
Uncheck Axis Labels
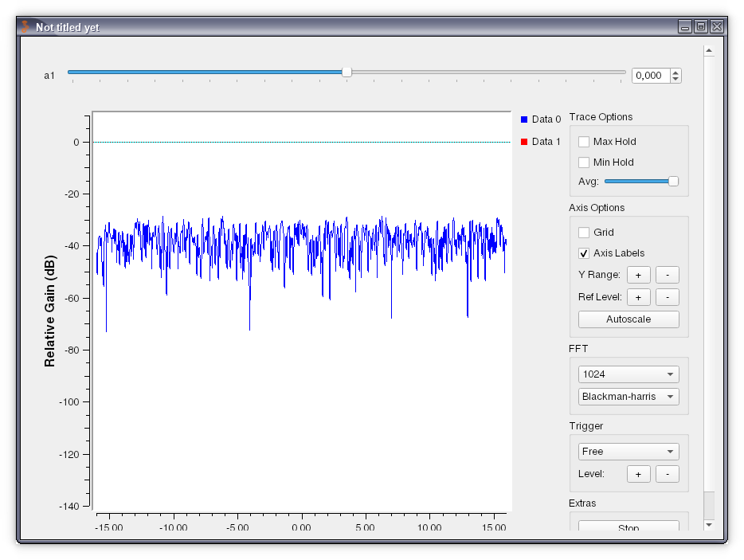pos(583,253)
